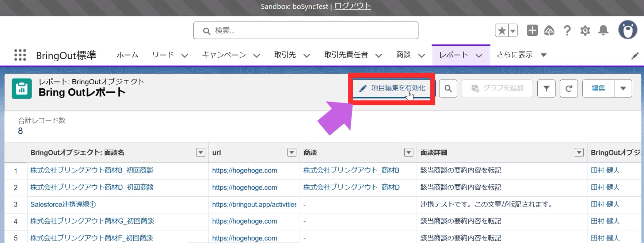Open the 商談 column menu arrow

409,153
